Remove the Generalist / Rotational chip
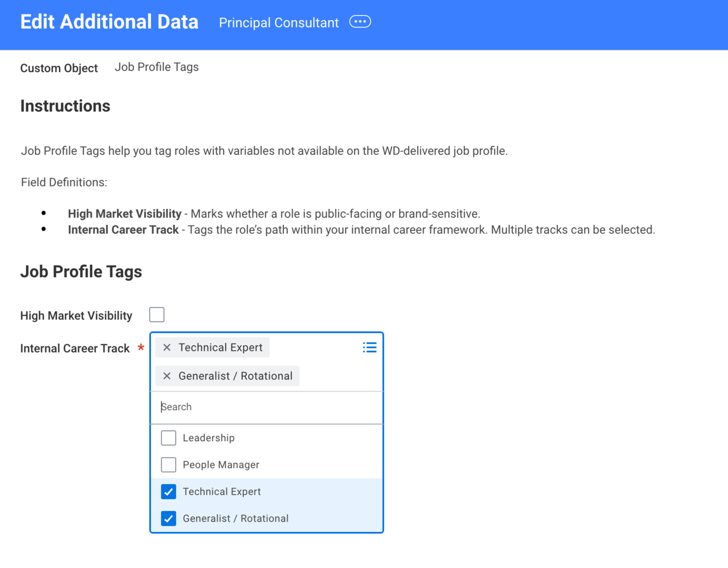 pos(167,376)
